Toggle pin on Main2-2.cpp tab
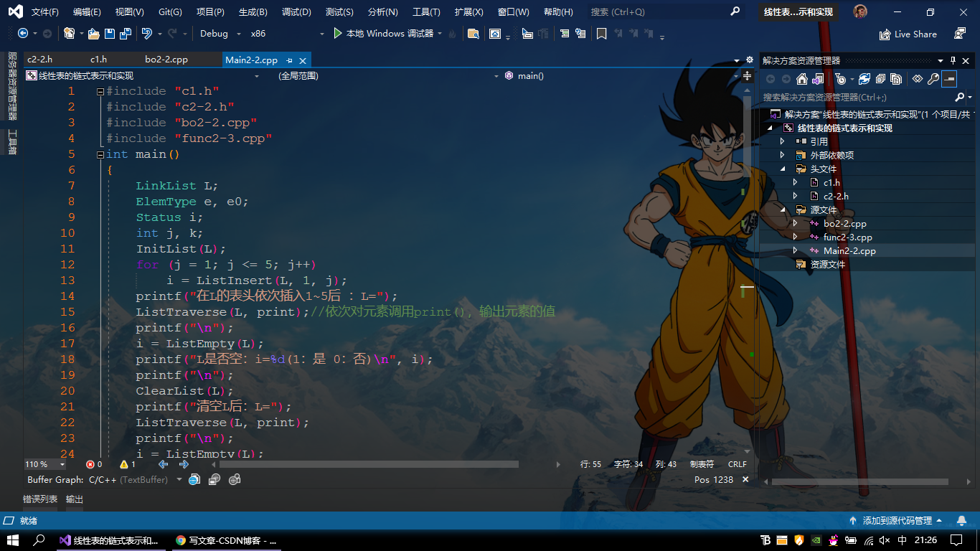The width and height of the screenshot is (980, 551). click(289, 60)
